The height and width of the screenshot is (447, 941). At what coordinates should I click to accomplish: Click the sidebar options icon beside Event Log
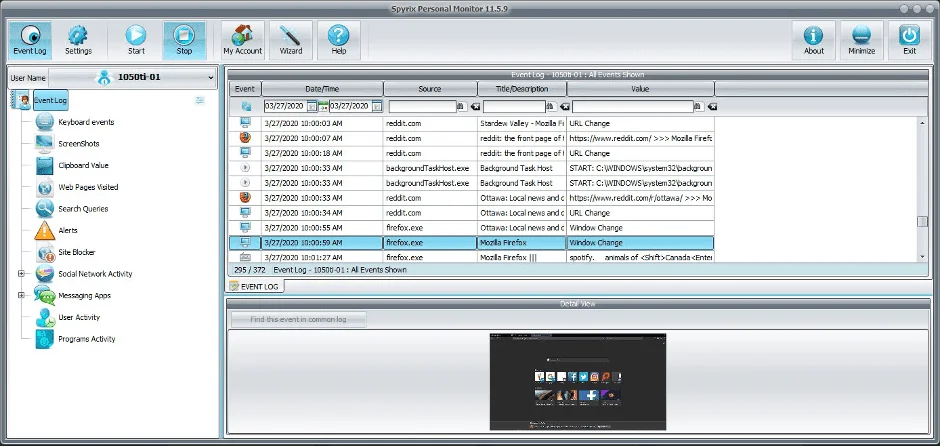pyautogui.click(x=200, y=101)
